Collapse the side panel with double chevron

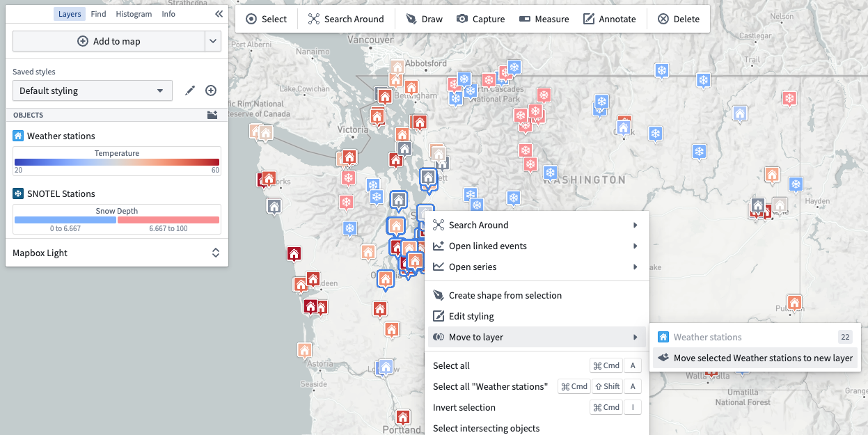219,14
